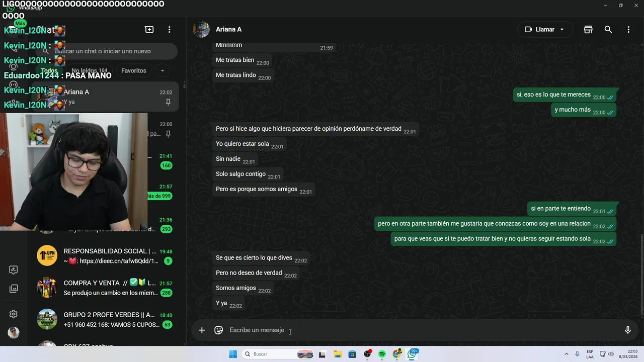The width and height of the screenshot is (644, 362).
Task: Click the pin icon on Ariana A chat row
Action: 168,102
